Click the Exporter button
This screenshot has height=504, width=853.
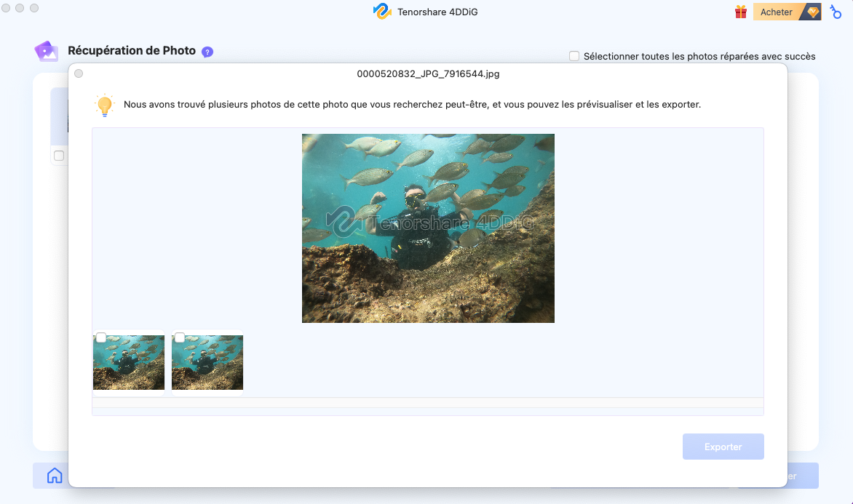tap(723, 447)
